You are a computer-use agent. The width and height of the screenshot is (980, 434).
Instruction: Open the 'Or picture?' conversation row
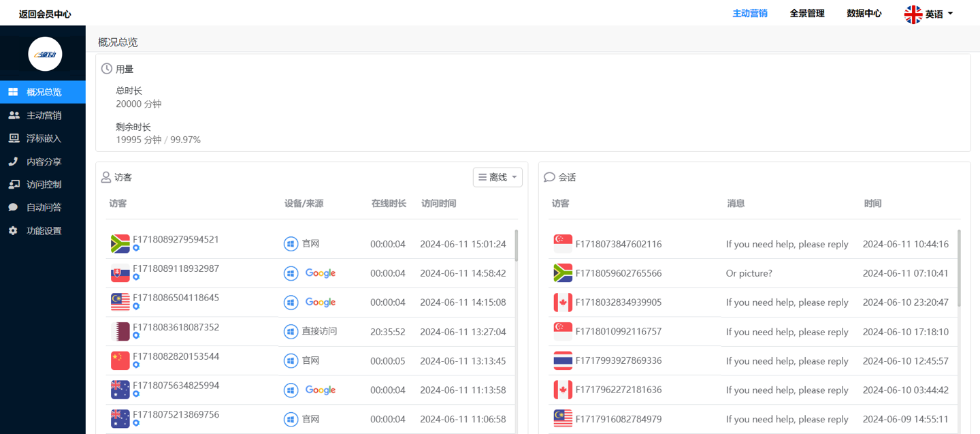749,273
